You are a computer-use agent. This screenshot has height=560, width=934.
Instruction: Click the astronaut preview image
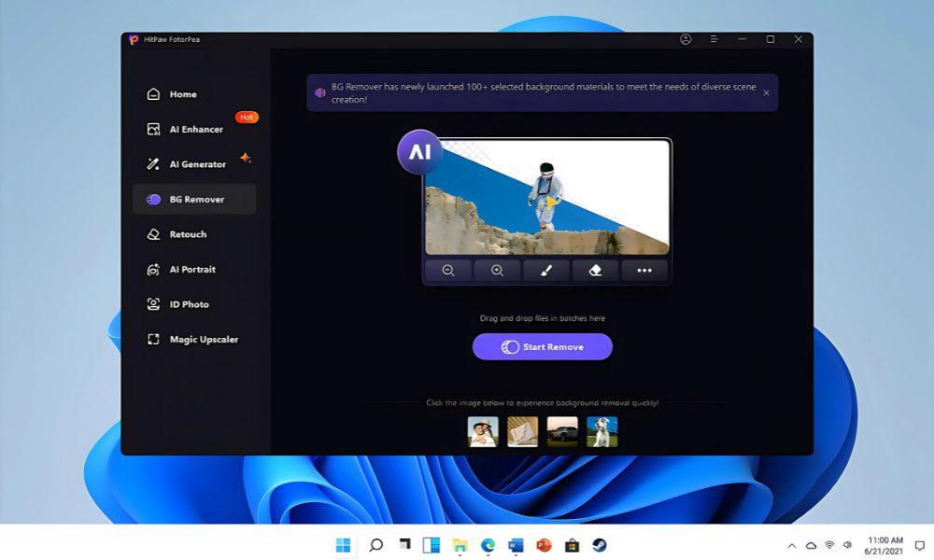(547, 197)
